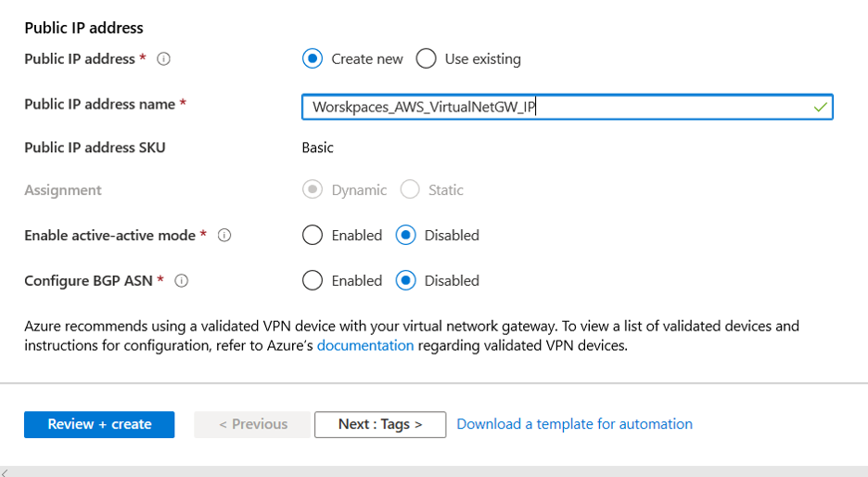868x477 pixels.
Task: Enable Configure BGP ASN
Action: (x=313, y=280)
